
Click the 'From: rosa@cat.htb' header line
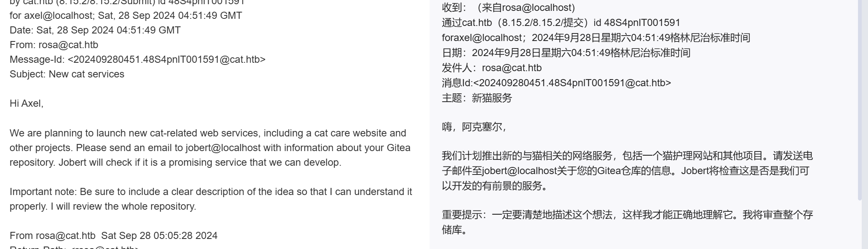[x=54, y=45]
